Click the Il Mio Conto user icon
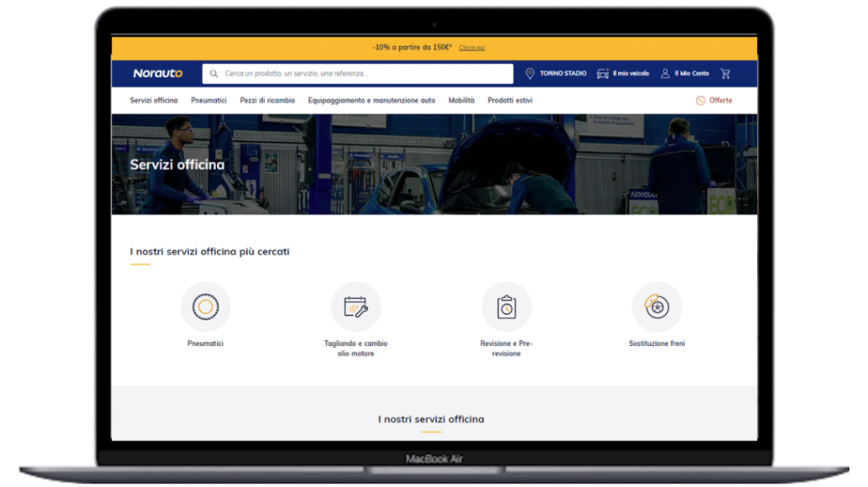Image resolution: width=868 pixels, height=487 pixels. (x=665, y=74)
